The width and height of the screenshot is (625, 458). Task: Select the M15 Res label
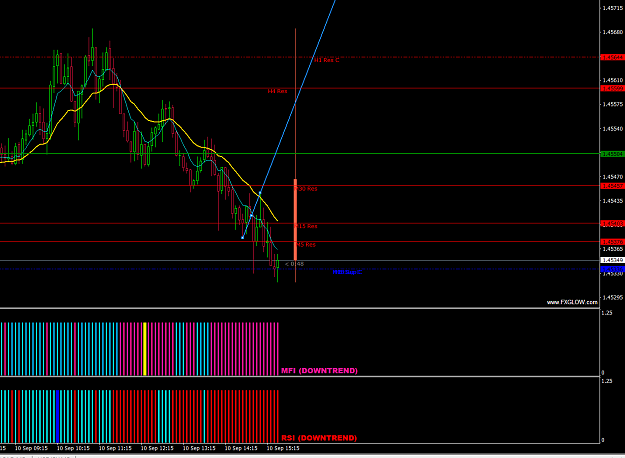tap(306, 226)
